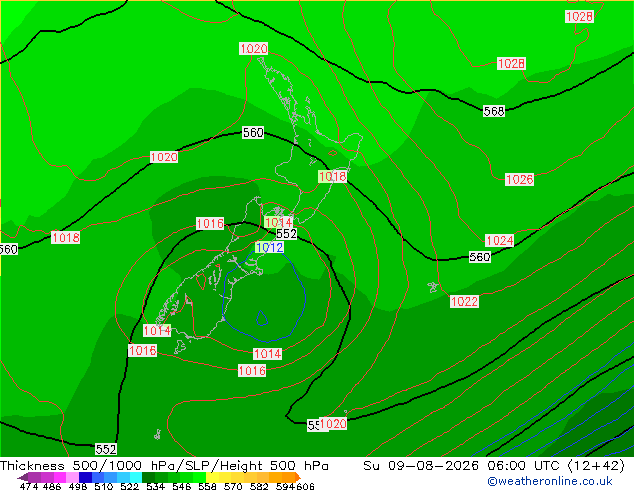Click the 1018 label near the left edge
Screen dimensions: 634x490
point(66,237)
